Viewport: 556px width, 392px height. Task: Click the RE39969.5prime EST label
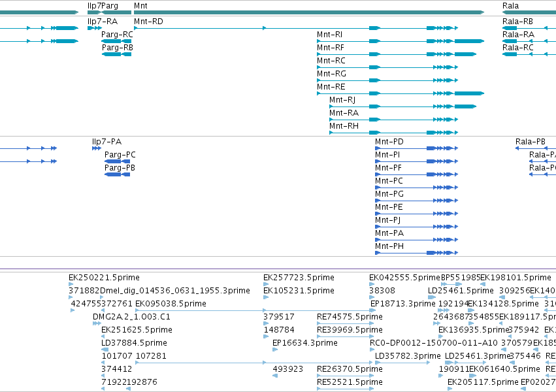tap(350, 330)
